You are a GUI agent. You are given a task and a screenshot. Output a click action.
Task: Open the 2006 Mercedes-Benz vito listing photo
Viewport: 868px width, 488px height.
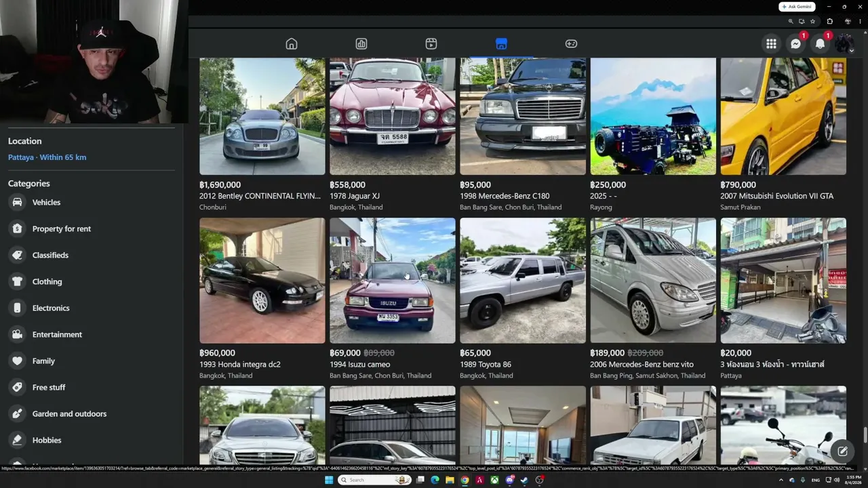(653, 281)
